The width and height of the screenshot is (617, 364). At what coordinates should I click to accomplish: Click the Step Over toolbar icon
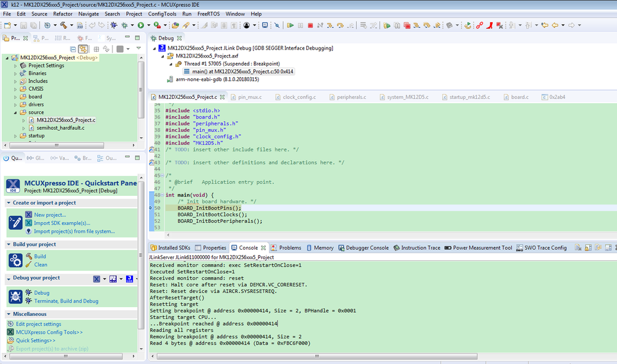tap(340, 25)
